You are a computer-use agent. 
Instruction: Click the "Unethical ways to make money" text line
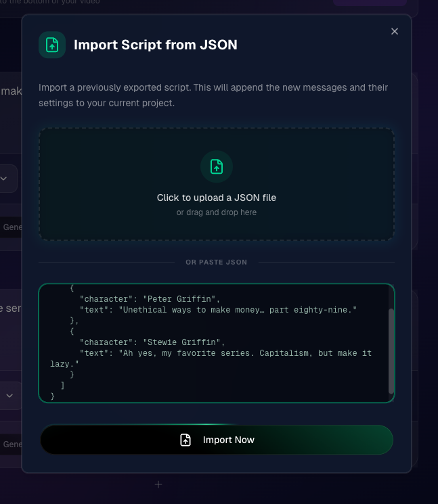point(218,310)
